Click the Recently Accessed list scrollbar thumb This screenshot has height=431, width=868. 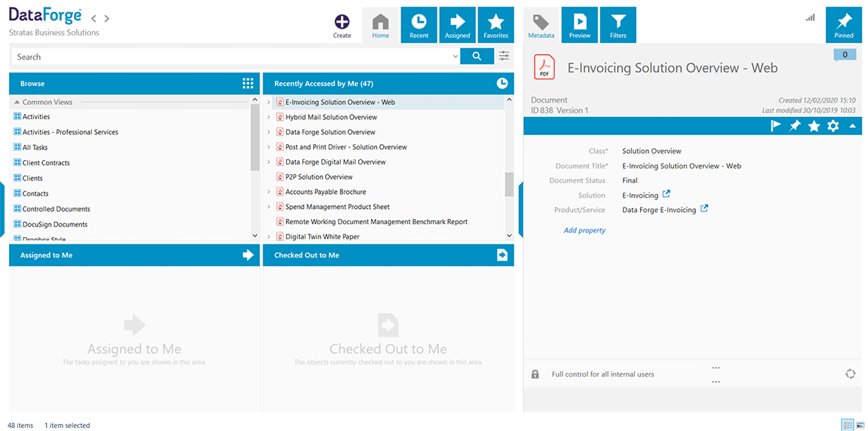point(509,184)
